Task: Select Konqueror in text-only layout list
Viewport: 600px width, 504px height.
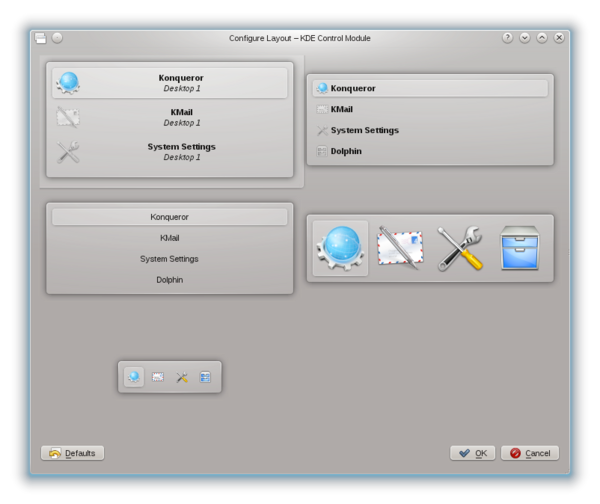Action: (x=170, y=217)
